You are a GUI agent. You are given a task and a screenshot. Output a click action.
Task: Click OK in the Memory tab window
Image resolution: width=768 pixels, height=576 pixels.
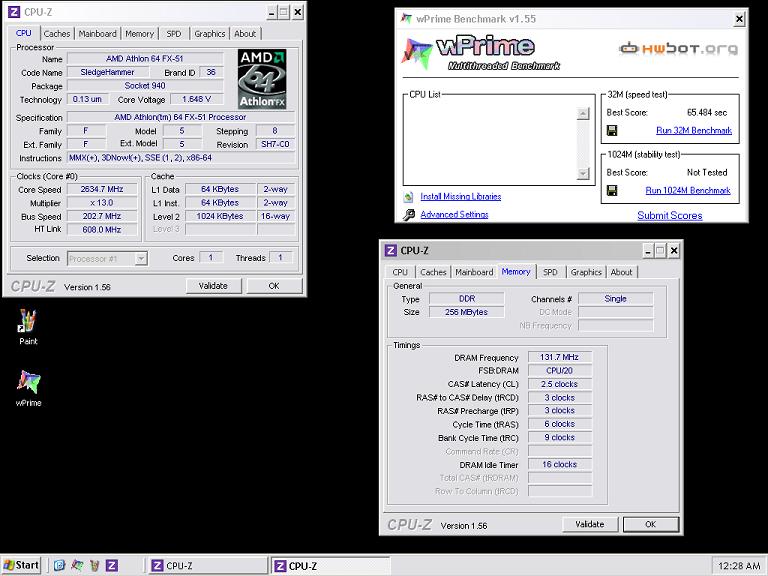[651, 525]
